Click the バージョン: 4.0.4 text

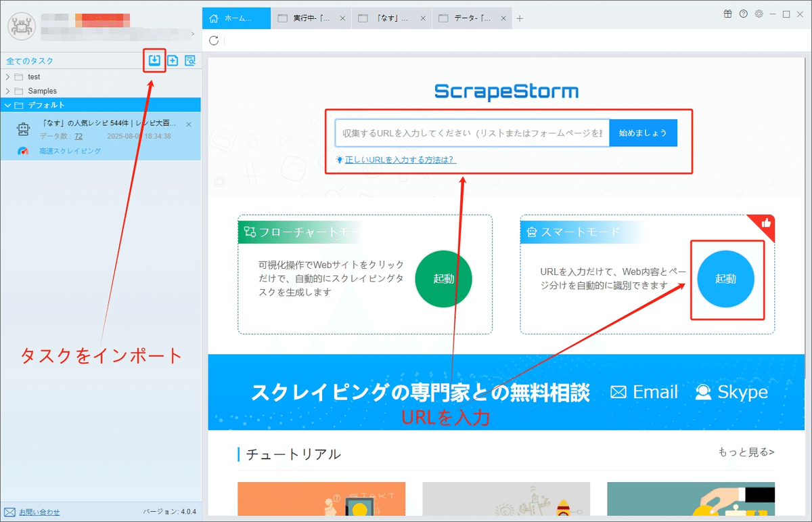[169, 512]
